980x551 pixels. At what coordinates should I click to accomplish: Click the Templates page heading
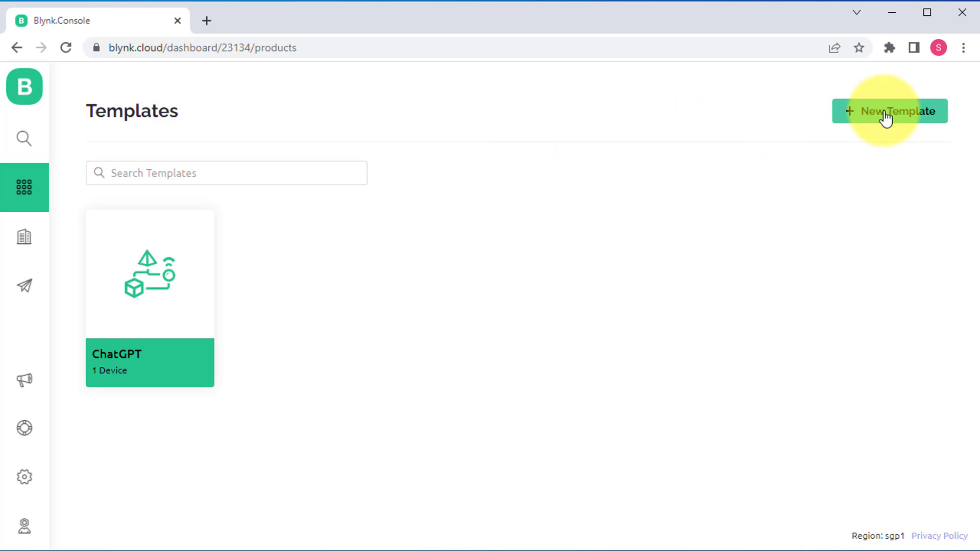click(x=132, y=111)
